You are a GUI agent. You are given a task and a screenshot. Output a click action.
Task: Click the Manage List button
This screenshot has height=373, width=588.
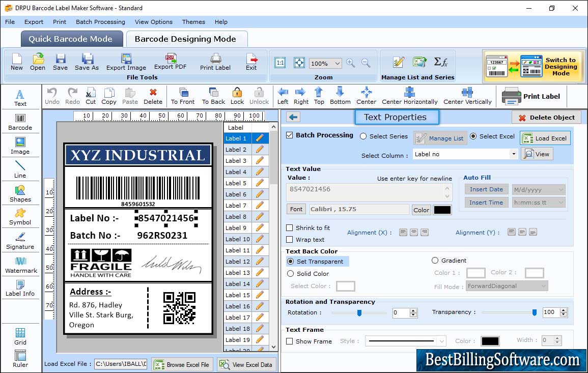tap(441, 138)
